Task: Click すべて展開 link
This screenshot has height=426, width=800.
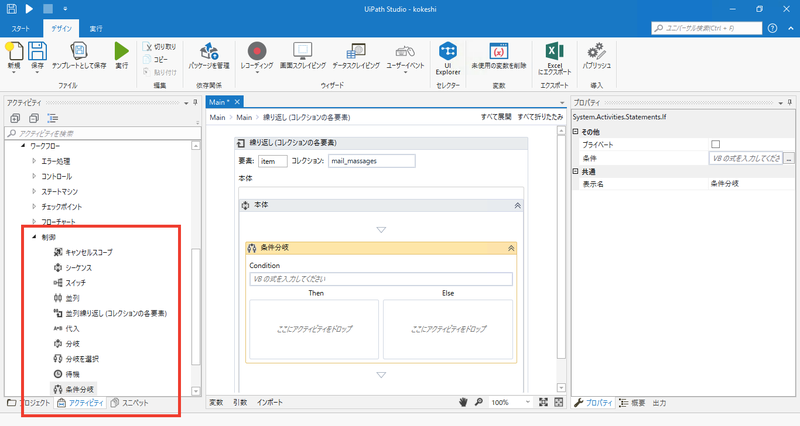Action: pyautogui.click(x=496, y=117)
